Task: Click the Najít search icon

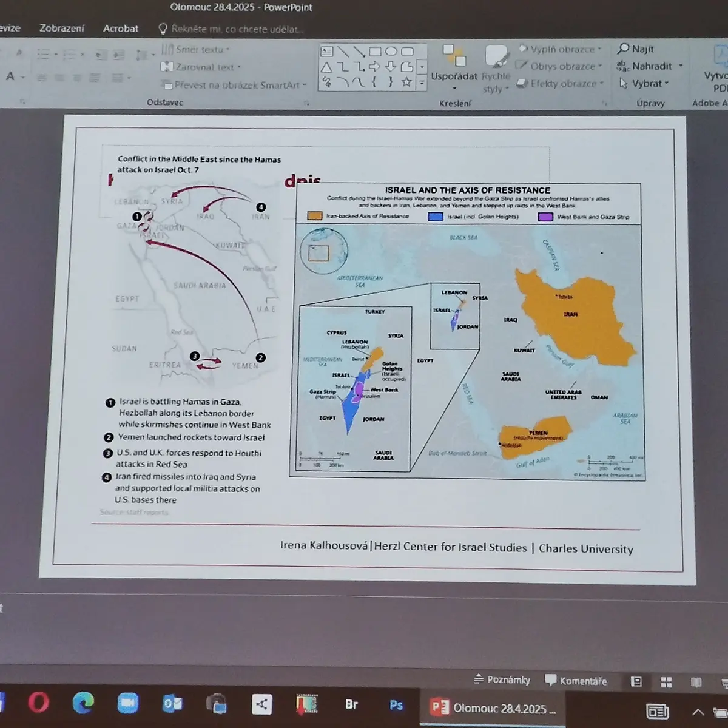Action: [x=624, y=49]
